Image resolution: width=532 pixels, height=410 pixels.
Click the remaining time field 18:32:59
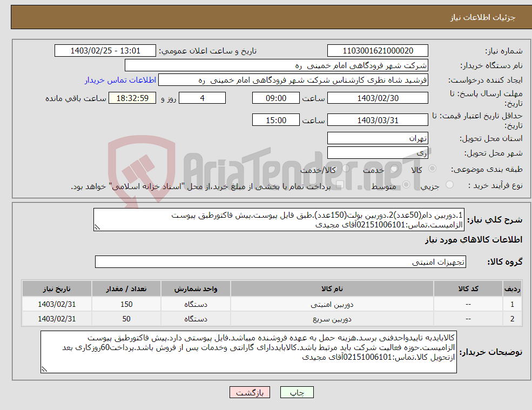click(x=132, y=98)
